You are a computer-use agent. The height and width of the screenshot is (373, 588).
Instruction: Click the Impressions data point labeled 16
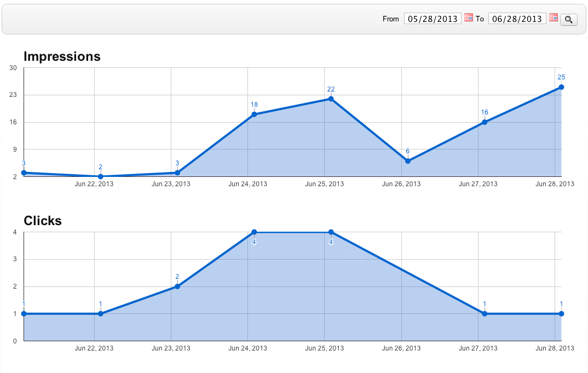tap(485, 122)
